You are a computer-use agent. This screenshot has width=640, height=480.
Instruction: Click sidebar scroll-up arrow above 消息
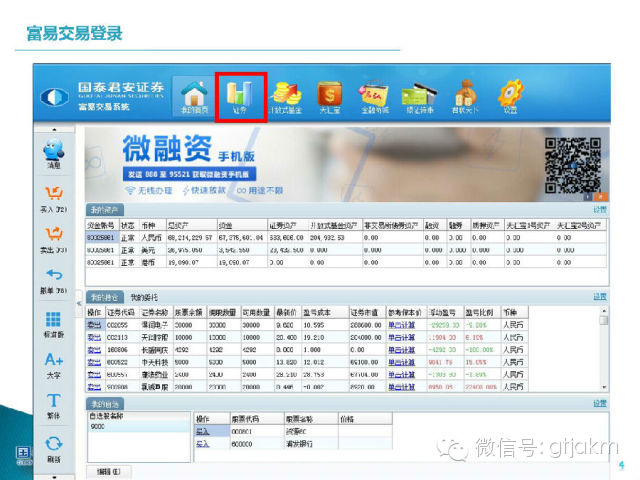click(54, 129)
